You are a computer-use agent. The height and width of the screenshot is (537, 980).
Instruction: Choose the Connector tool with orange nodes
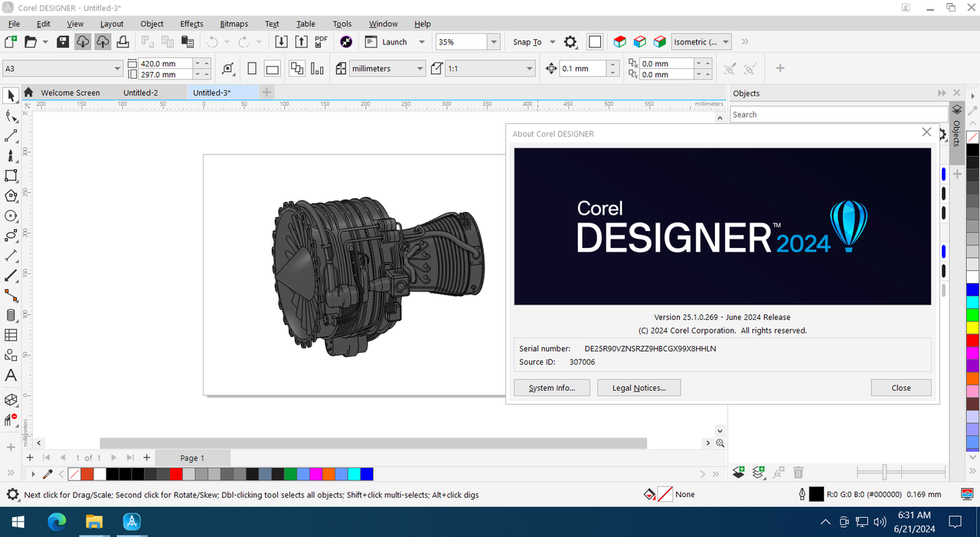click(11, 295)
